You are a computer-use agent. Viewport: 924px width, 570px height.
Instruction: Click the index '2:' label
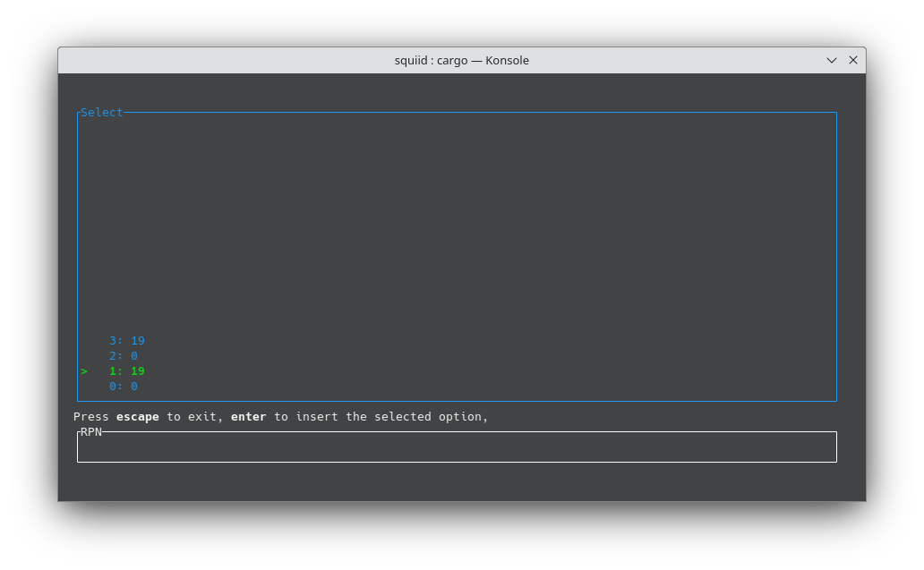coord(115,356)
